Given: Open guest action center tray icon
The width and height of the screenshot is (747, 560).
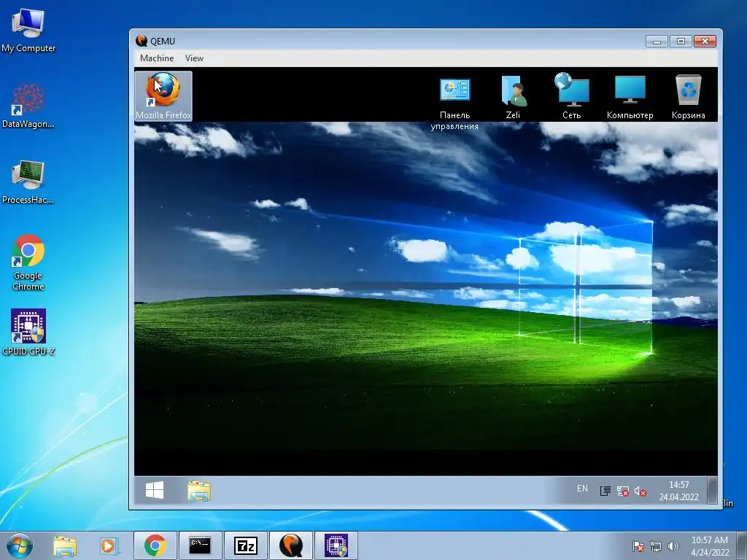Looking at the screenshot, I should click(x=605, y=491).
